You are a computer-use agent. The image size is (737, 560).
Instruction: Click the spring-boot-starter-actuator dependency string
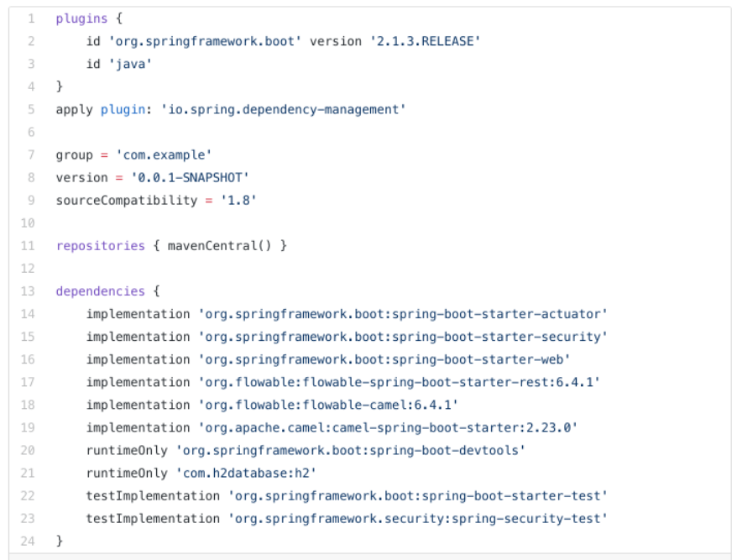point(403,314)
